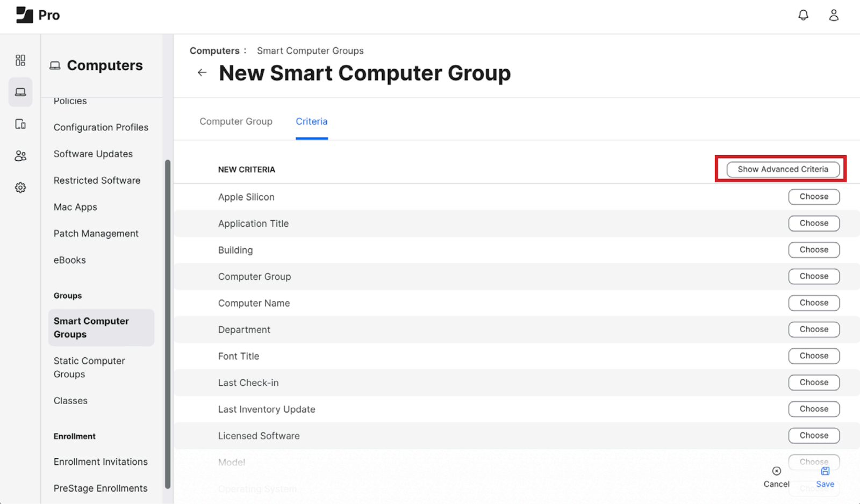Screen dimensions: 860x504
Task: Click the back arrow beside page title
Action: pyautogui.click(x=202, y=73)
